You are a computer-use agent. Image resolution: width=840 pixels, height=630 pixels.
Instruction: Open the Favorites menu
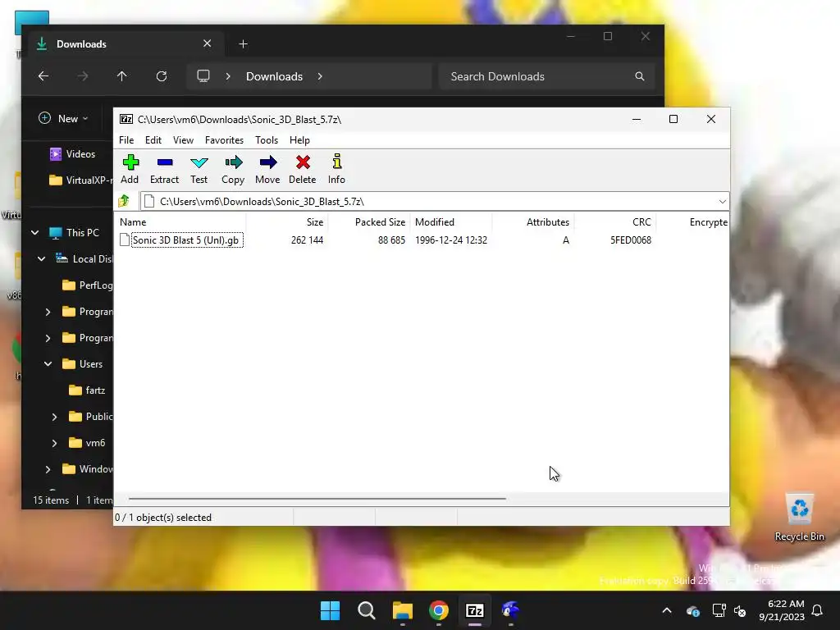click(224, 139)
